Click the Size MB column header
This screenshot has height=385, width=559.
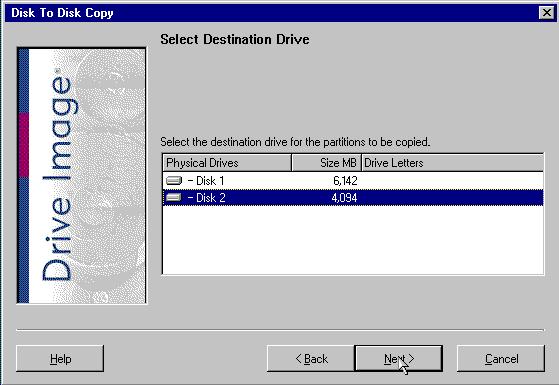tap(327, 163)
